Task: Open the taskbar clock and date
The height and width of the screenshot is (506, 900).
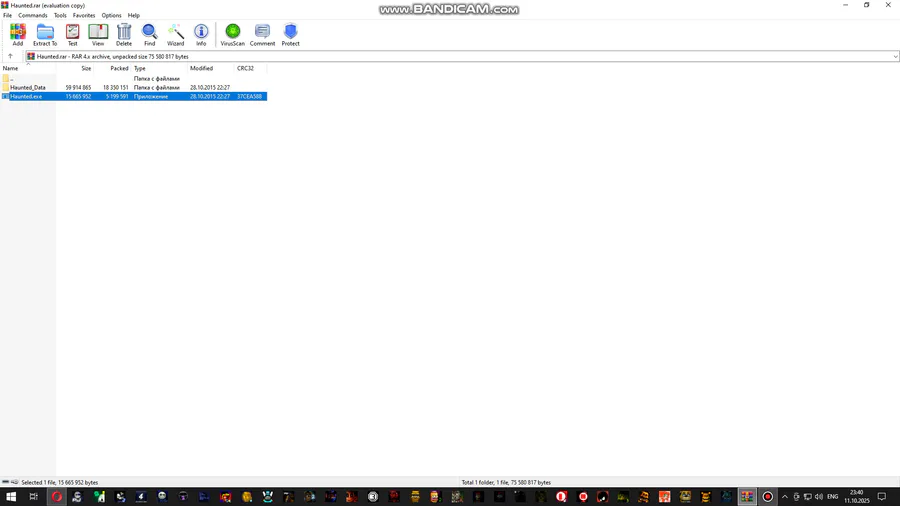Action: pyautogui.click(x=856, y=497)
